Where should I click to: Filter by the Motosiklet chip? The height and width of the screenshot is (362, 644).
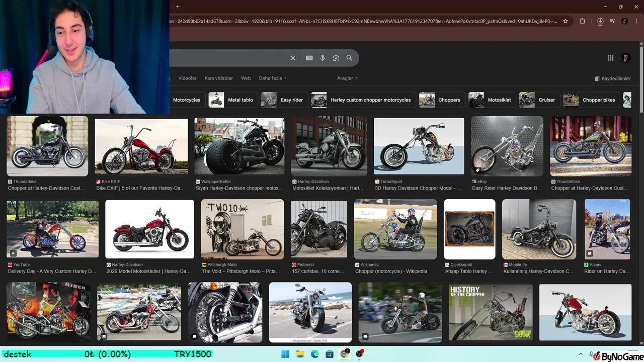pyautogui.click(x=492, y=100)
